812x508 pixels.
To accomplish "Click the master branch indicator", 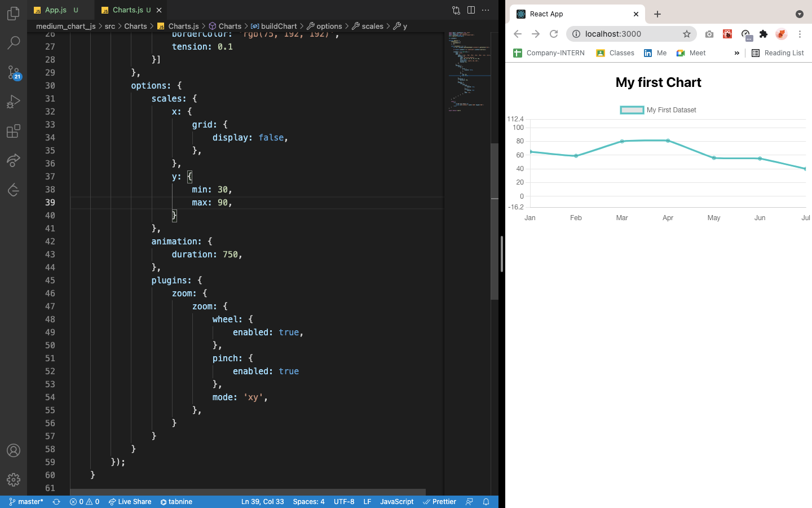I will (x=25, y=502).
